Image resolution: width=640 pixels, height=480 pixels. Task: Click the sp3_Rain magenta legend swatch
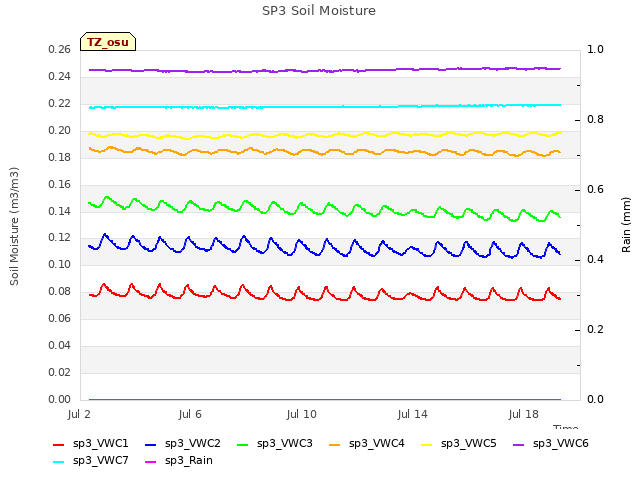click(151, 462)
